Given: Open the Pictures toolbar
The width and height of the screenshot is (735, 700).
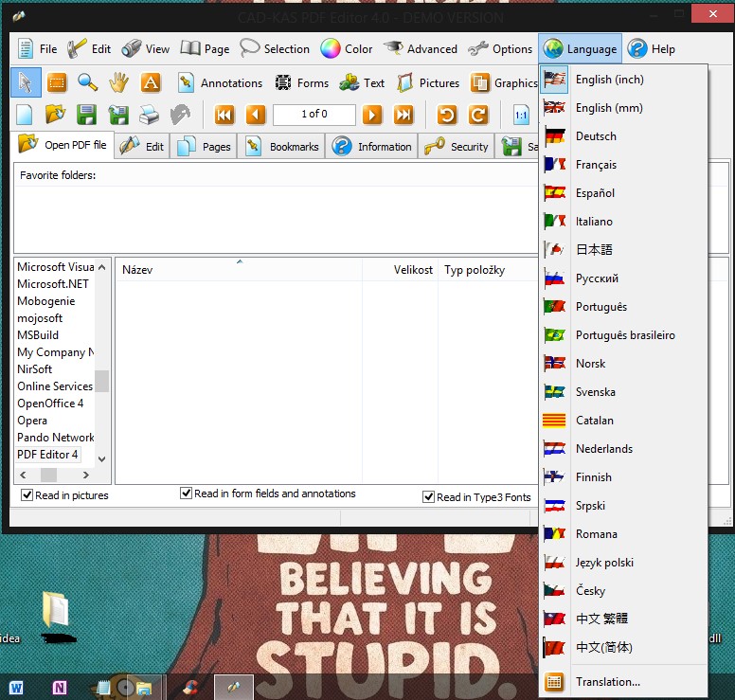Looking at the screenshot, I should click(x=428, y=83).
